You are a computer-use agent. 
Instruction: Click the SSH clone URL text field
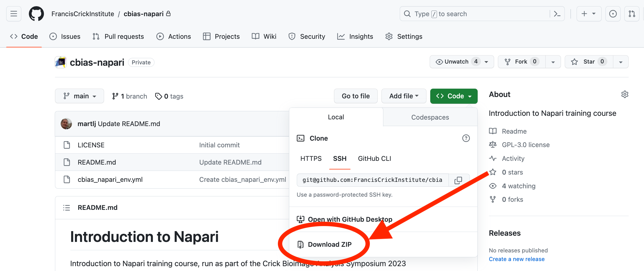[373, 180]
